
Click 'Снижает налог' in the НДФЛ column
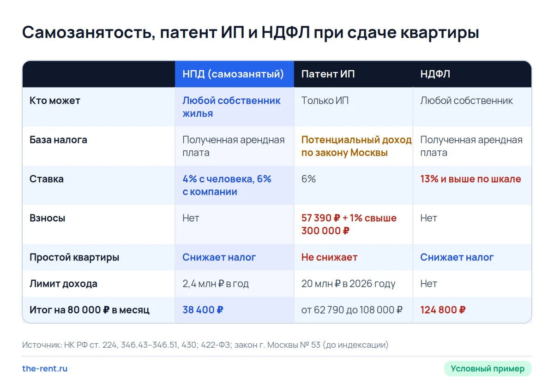point(457,257)
